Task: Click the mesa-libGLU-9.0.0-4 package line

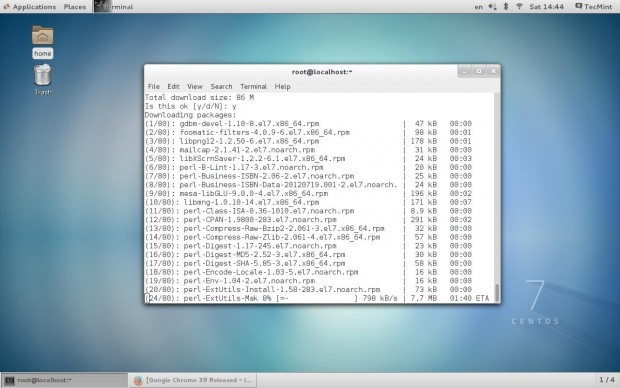Action: click(x=308, y=193)
